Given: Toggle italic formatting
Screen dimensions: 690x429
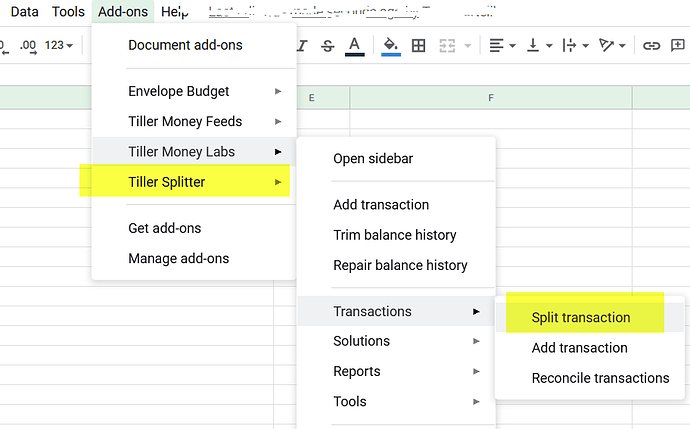Looking at the screenshot, I should tap(301, 46).
